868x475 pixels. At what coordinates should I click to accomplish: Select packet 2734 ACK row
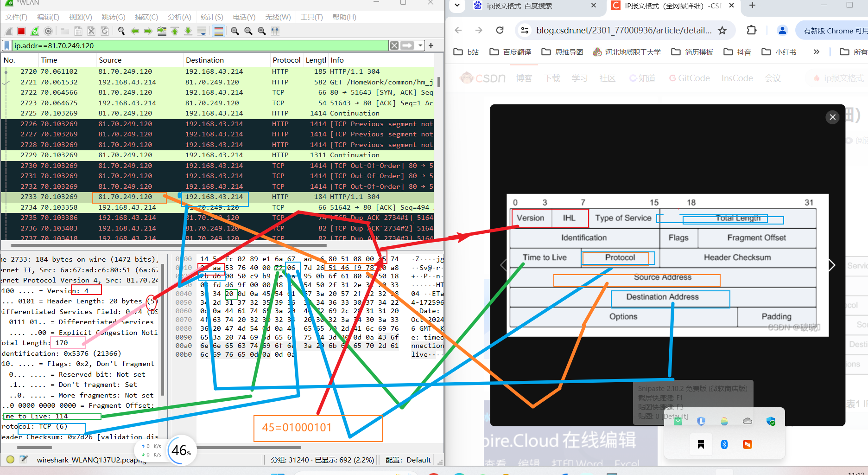(217, 207)
